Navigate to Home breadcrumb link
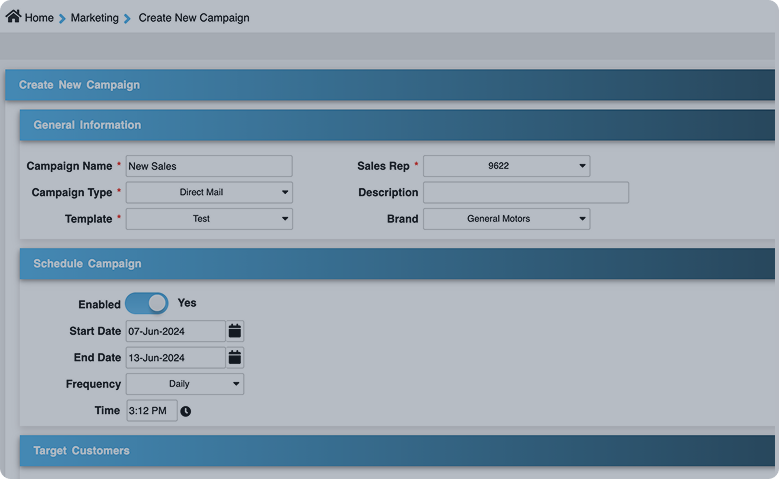 click(x=39, y=18)
